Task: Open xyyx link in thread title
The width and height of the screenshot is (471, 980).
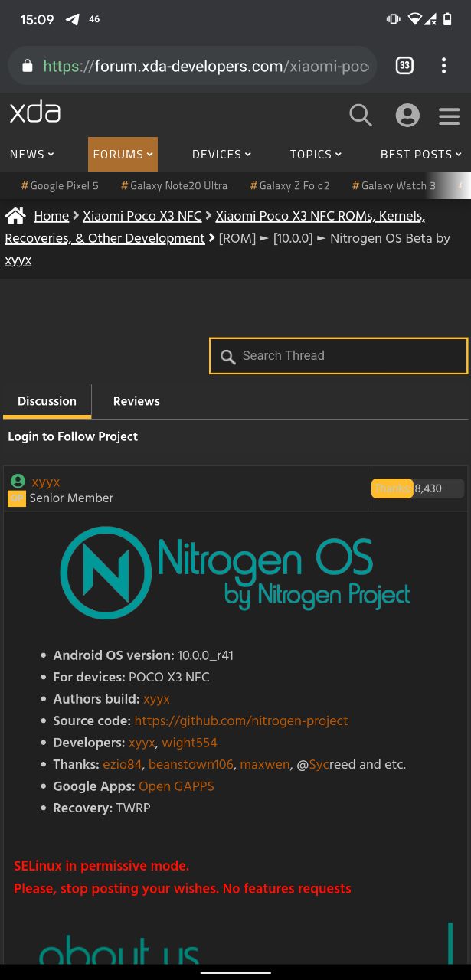Action: 18,260
